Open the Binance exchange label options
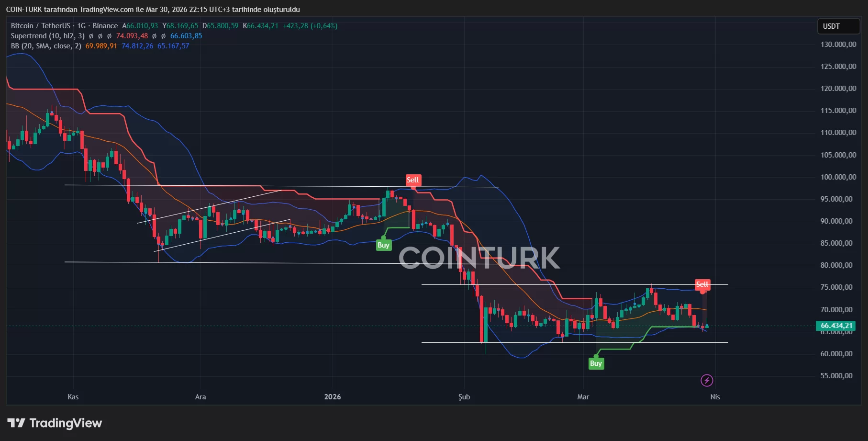This screenshot has width=868, height=441. point(105,26)
